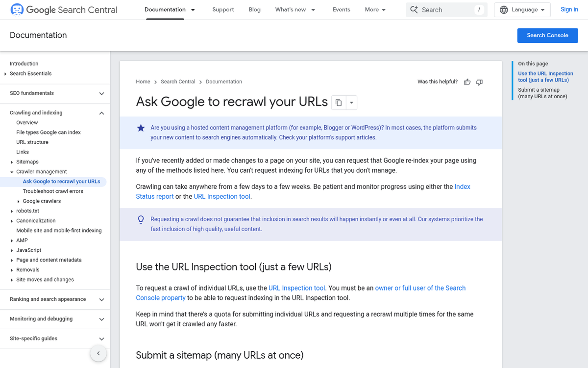
Task: Open the Events page from the top menu
Action: pos(342,9)
